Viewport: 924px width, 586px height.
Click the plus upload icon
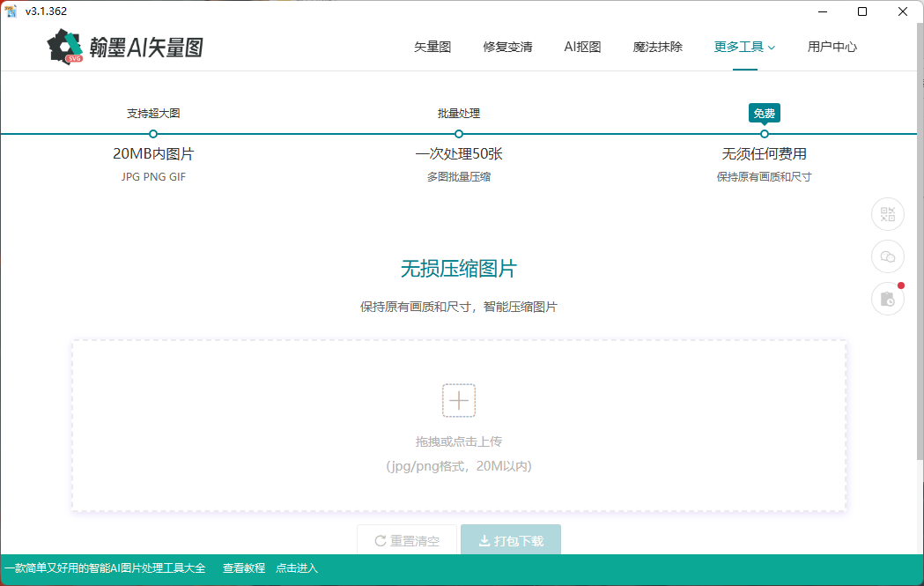click(x=458, y=400)
